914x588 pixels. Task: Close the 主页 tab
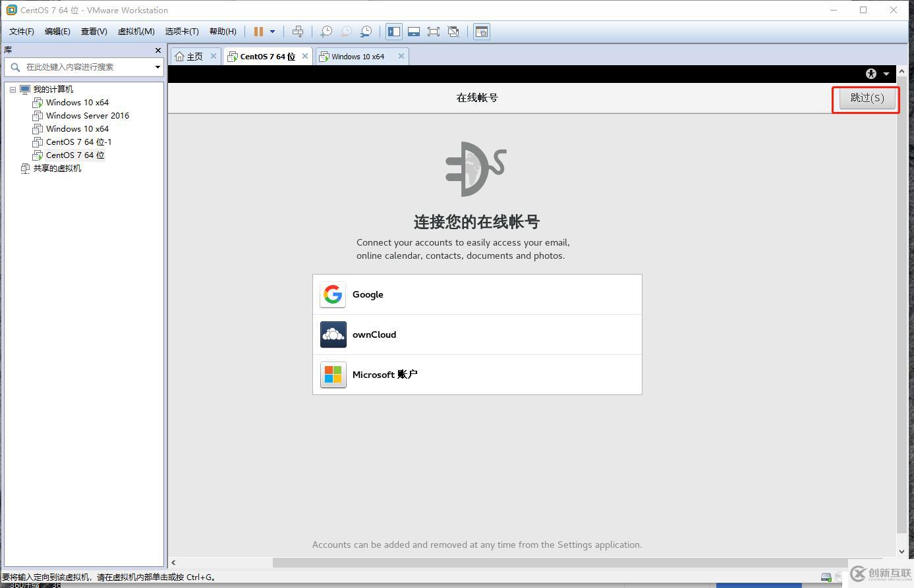click(214, 56)
